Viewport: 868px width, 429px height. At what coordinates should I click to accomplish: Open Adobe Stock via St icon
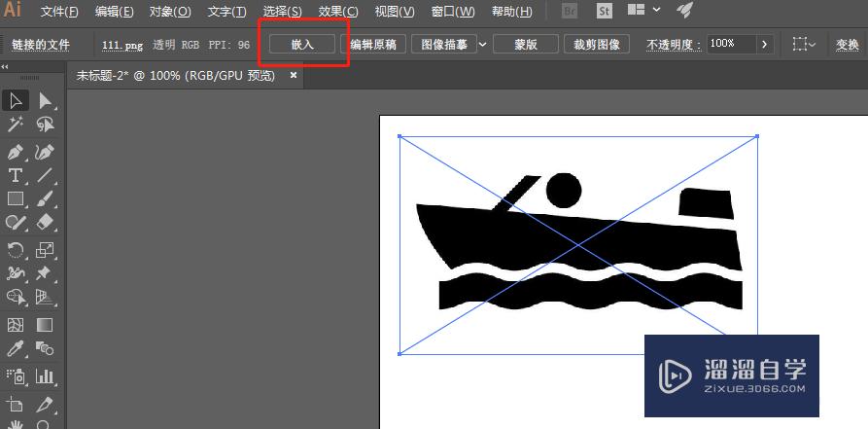pos(605,11)
